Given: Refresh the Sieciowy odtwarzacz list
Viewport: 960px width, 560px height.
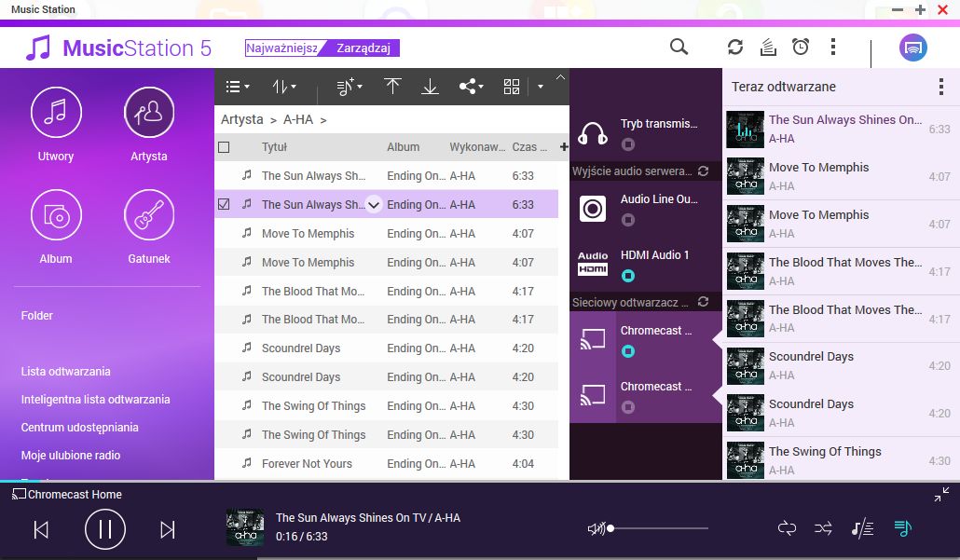Looking at the screenshot, I should tap(703, 301).
